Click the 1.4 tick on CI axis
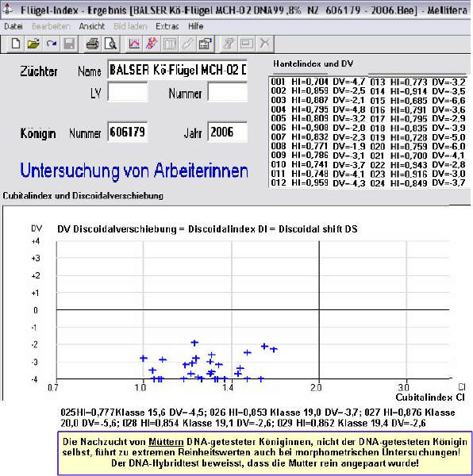Screen dimensions: 473x476 pos(228,388)
